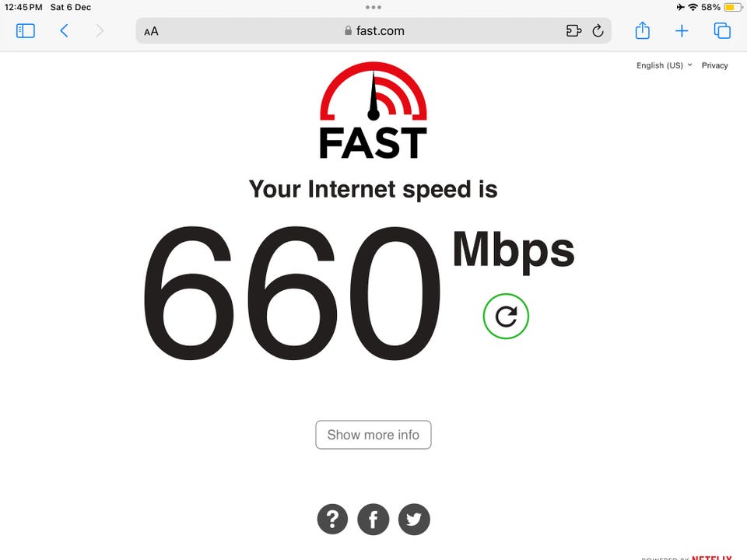This screenshot has height=560, width=747.
Task: Share result on Facebook
Action: 373,519
